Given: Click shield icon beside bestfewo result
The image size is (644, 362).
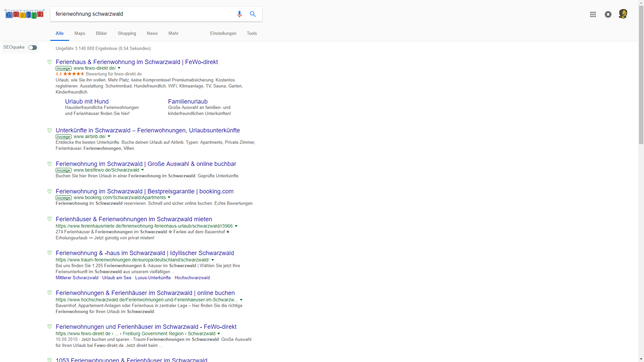Looking at the screenshot, I should (x=50, y=164).
